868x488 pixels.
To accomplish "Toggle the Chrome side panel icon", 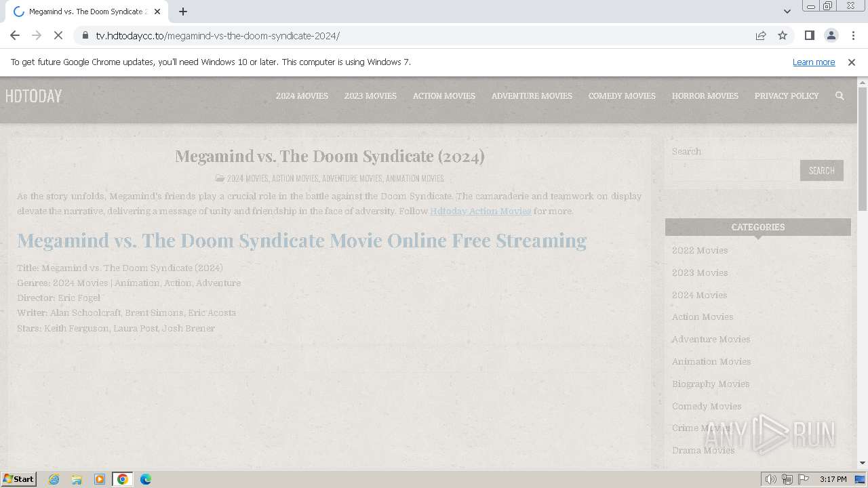I will (809, 35).
